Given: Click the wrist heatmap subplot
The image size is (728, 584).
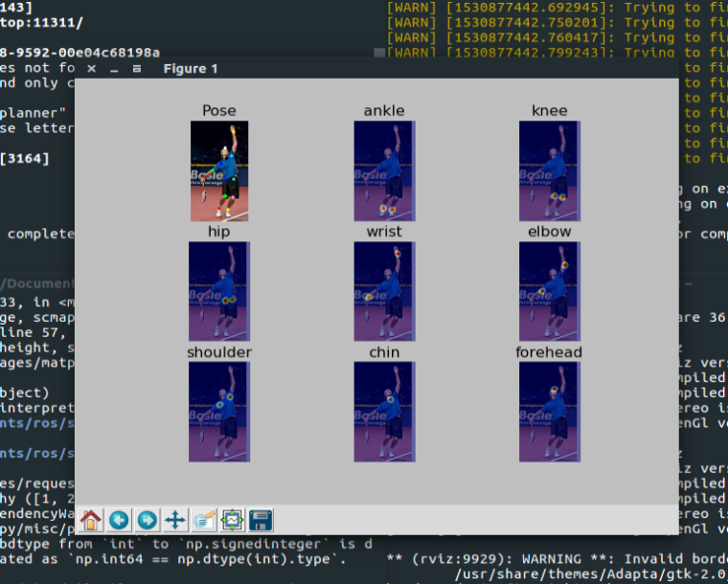Looking at the screenshot, I should (x=384, y=291).
